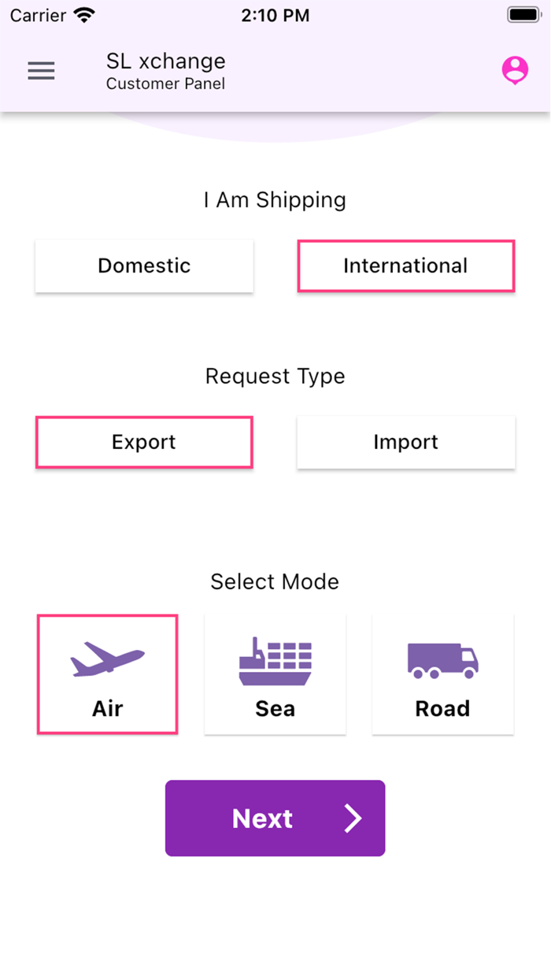Open the pink user profile icon
The width and height of the screenshot is (551, 980).
pyautogui.click(x=515, y=70)
